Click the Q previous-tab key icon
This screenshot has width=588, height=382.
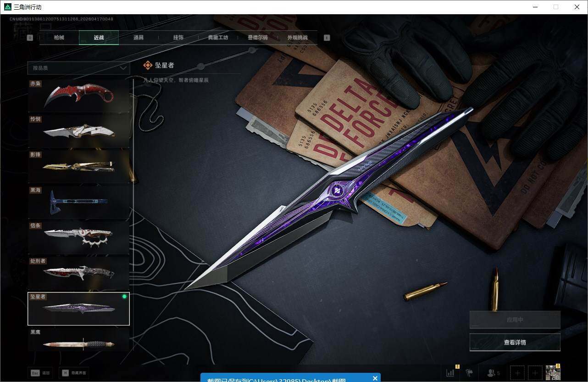(30, 38)
